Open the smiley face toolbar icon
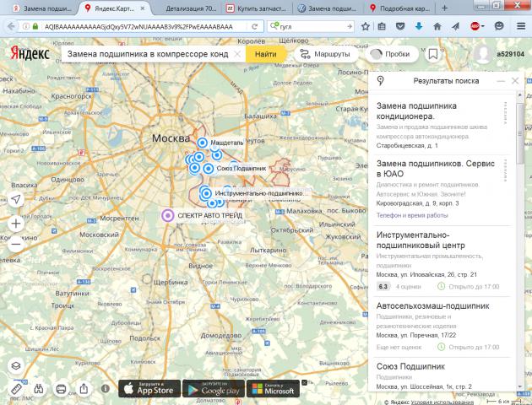532x405 pixels. pyautogui.click(x=499, y=26)
